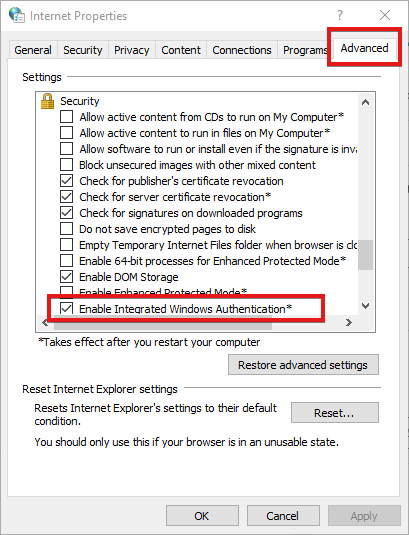Enable Do not save encrypted pages to disk
The image size is (409, 535).
tap(66, 229)
